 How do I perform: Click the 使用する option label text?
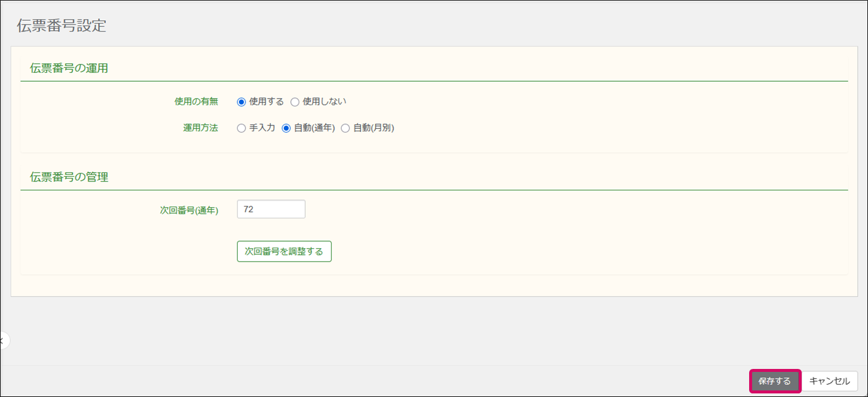coord(266,101)
